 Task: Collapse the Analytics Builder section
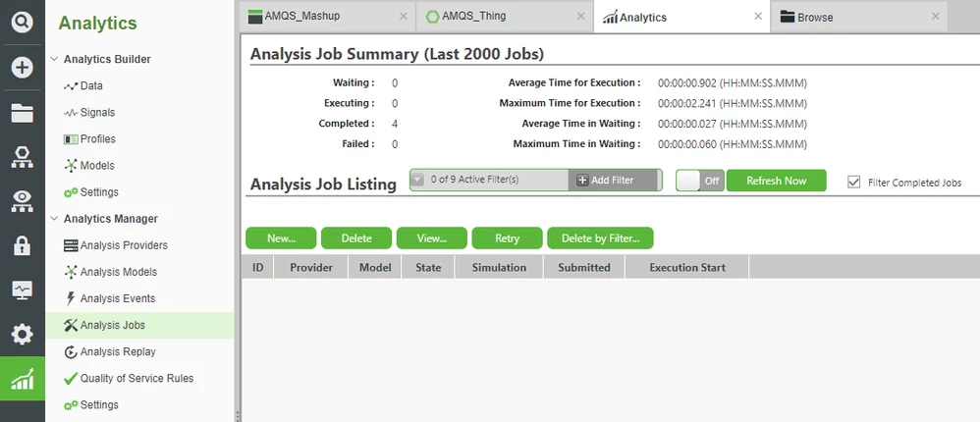pos(54,59)
